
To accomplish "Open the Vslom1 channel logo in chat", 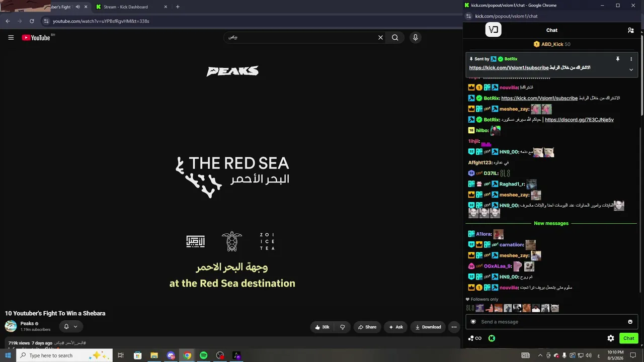I will point(494,30).
